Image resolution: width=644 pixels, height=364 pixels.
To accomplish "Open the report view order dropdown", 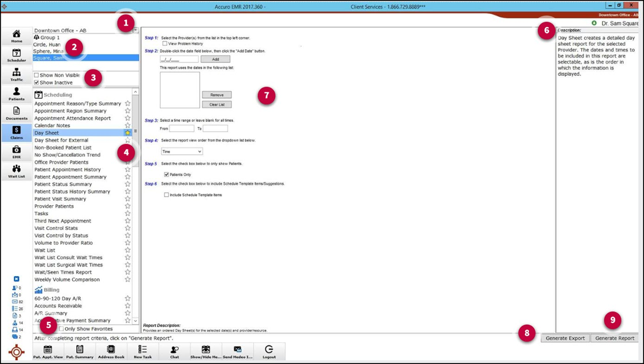I will (181, 151).
